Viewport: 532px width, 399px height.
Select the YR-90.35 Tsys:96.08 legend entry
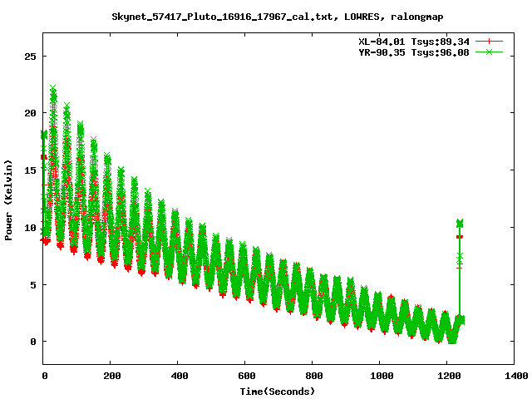point(414,52)
